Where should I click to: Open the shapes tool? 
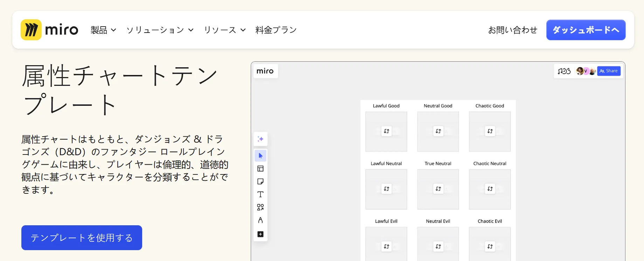pyautogui.click(x=260, y=207)
